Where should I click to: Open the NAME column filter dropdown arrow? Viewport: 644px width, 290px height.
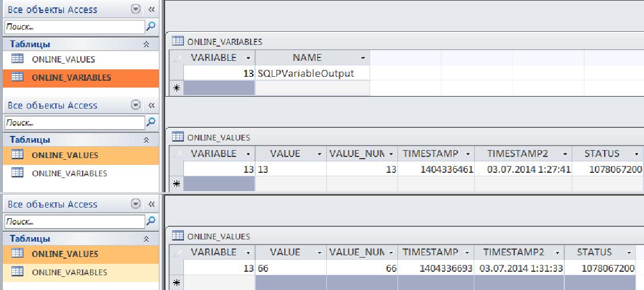(x=363, y=58)
